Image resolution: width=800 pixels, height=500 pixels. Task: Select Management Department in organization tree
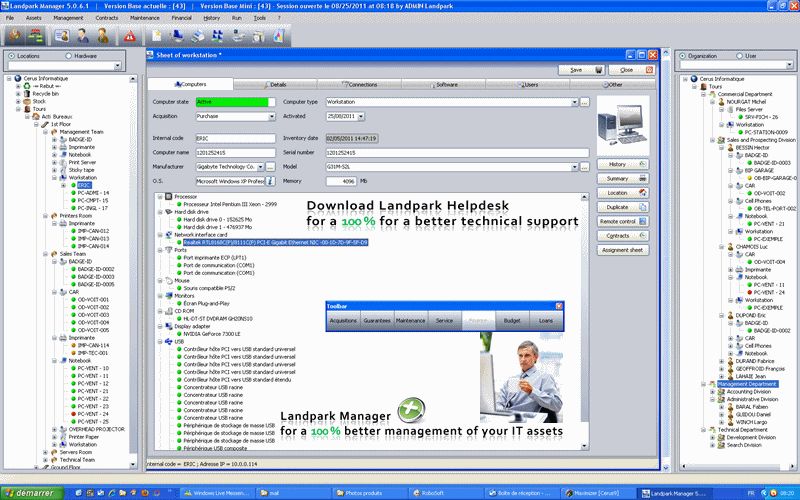pos(747,384)
